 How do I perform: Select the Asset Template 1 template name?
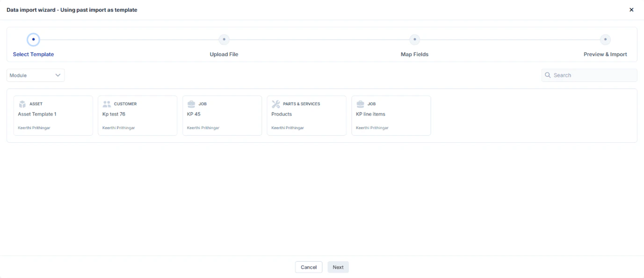tap(37, 114)
